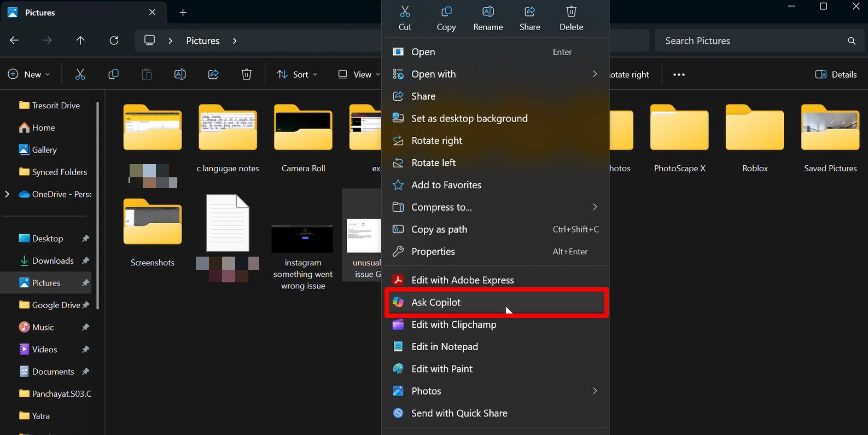Click Pictures in address bar
This screenshot has height=435, width=868.
203,40
